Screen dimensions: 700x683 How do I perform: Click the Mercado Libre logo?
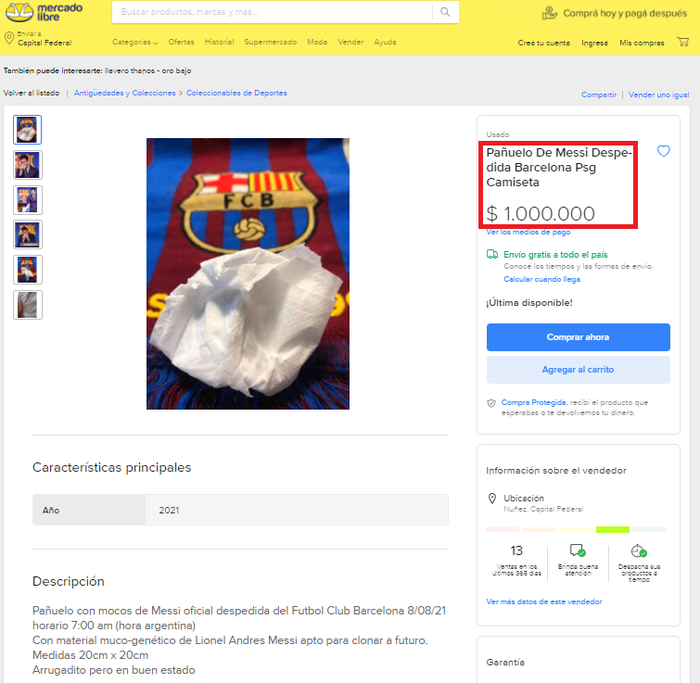pos(44,12)
